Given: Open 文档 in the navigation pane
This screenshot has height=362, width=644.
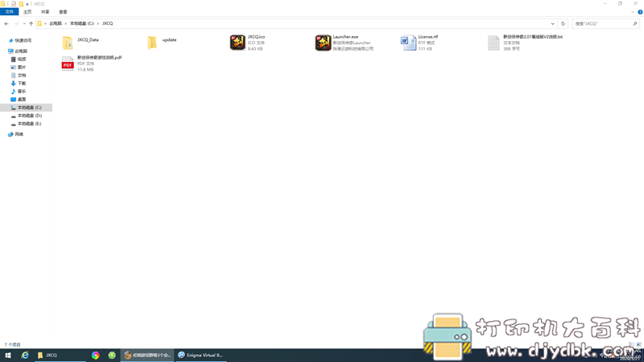Looking at the screenshot, I should pos(22,75).
